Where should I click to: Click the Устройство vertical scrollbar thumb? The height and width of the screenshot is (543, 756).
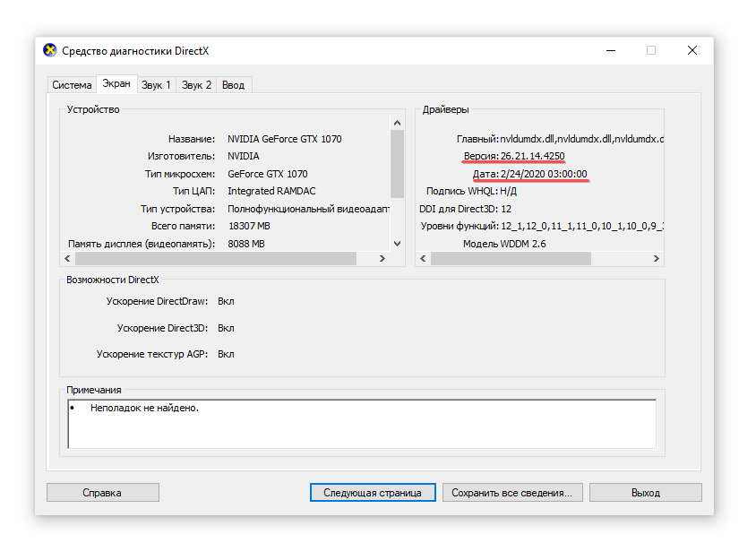tap(398, 164)
